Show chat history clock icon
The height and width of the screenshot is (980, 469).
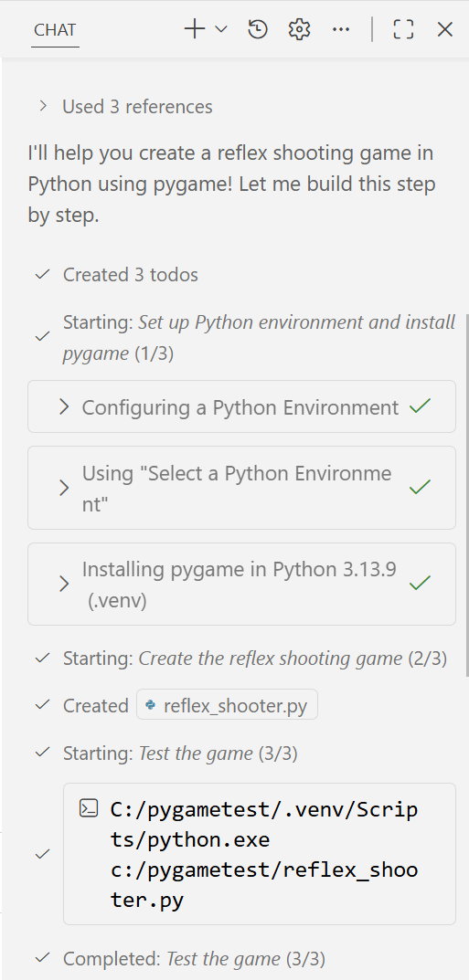point(258,29)
